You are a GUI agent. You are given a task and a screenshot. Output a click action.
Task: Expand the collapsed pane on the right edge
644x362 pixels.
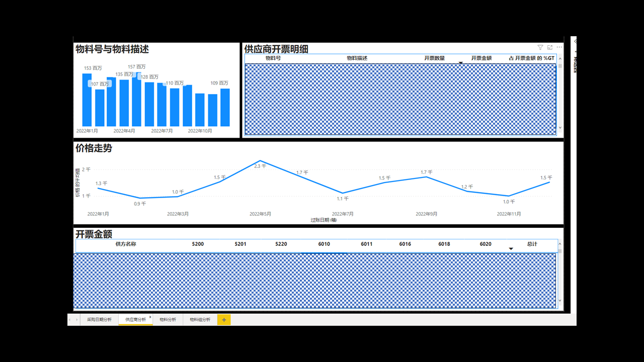point(575,41)
